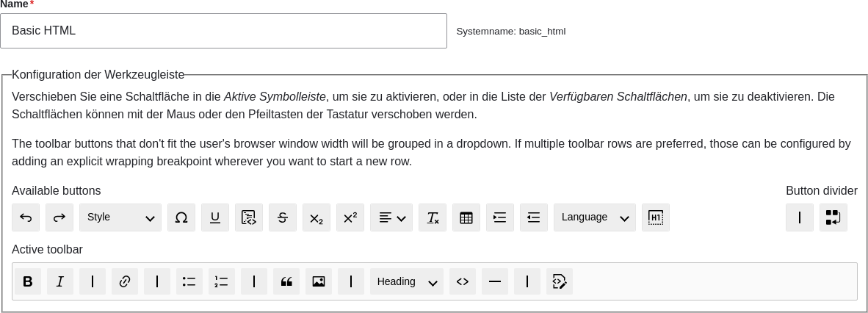Select the Underline button

214,217
